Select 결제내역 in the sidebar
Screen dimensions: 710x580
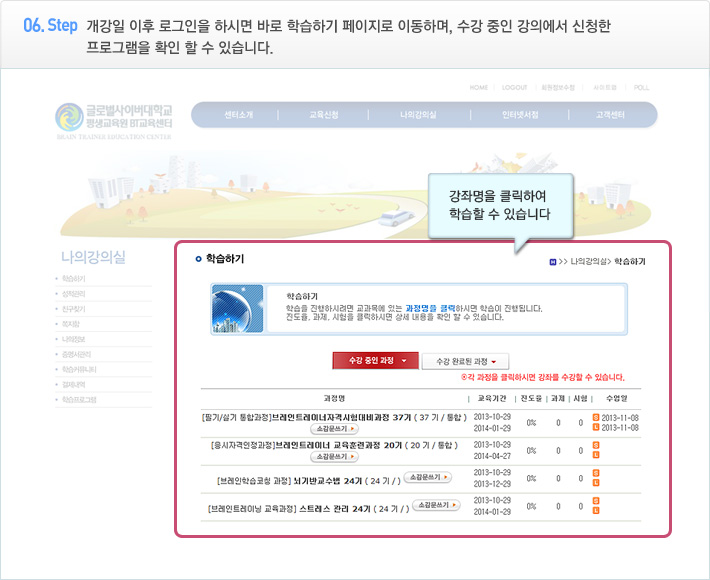73,385
